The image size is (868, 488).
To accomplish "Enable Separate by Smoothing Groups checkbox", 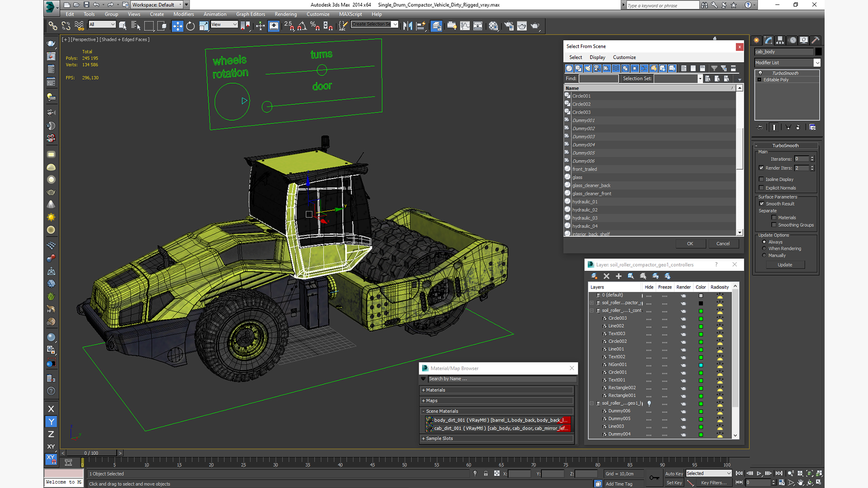I will pyautogui.click(x=774, y=225).
